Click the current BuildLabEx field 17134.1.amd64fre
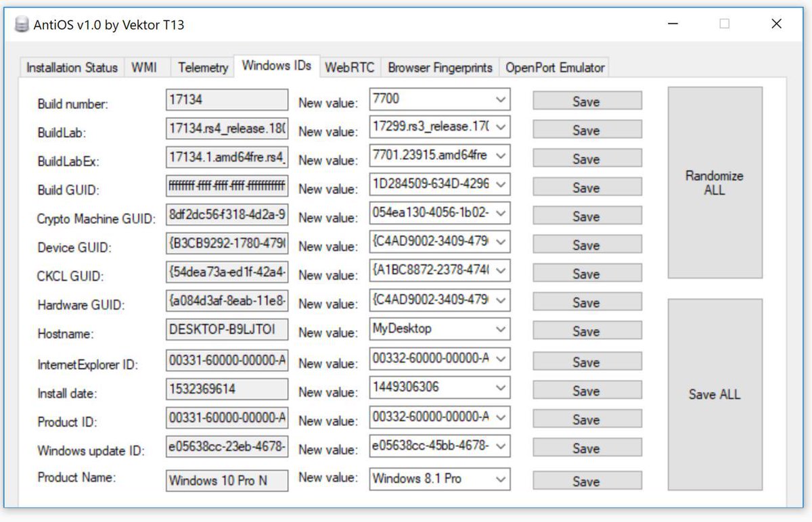This screenshot has width=812, height=522. (227, 157)
